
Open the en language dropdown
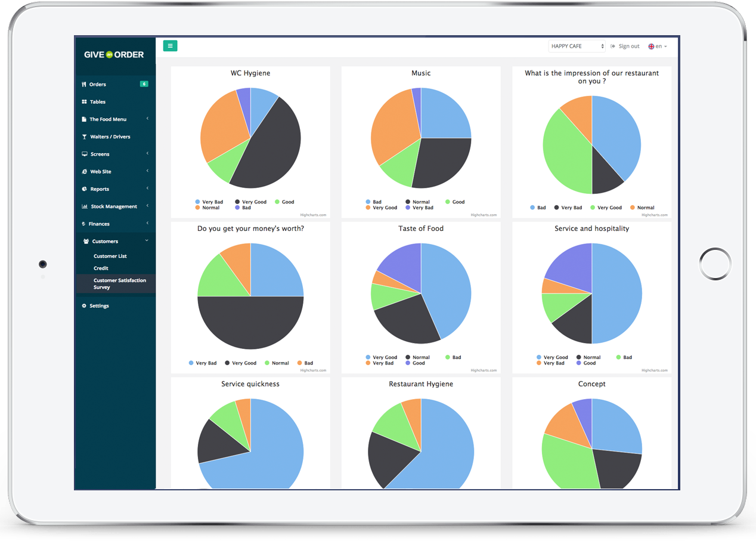point(658,47)
